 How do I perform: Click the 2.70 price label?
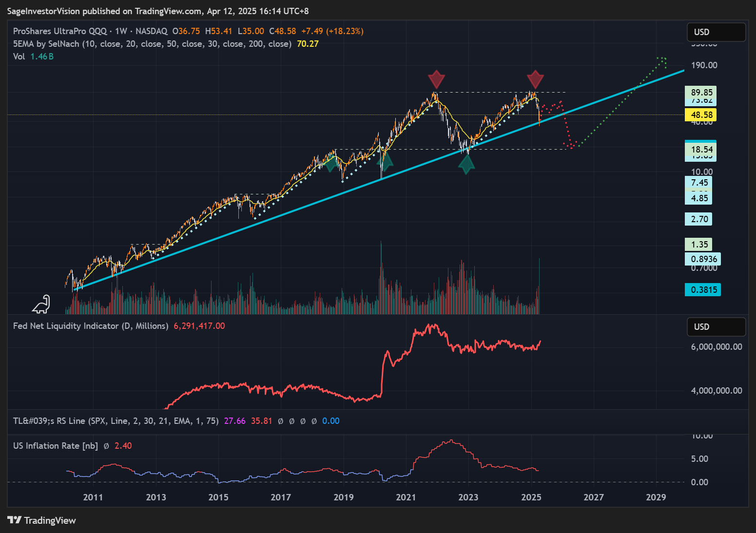coord(698,219)
